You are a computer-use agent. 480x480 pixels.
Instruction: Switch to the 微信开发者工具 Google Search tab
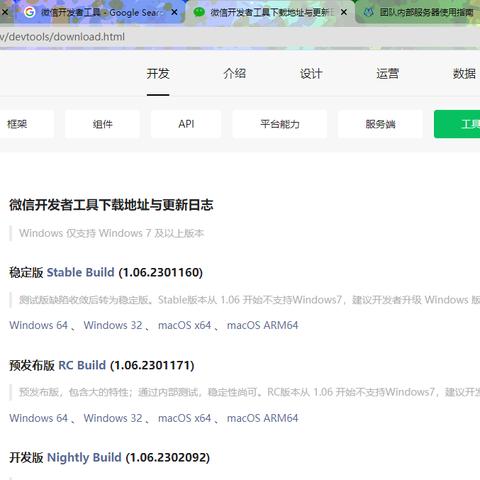pyautogui.click(x=100, y=12)
